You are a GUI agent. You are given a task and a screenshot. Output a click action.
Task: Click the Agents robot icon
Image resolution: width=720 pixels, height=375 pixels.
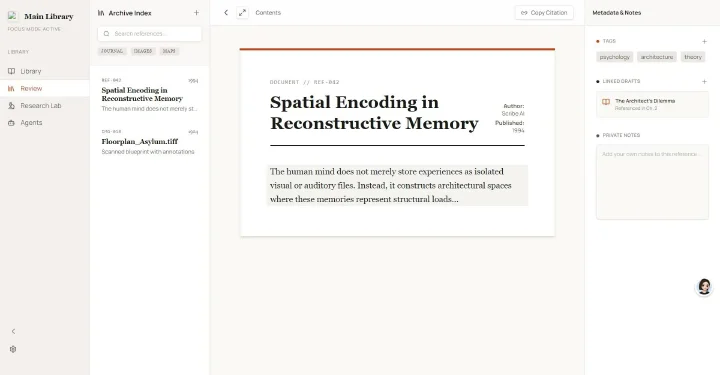tap(11, 123)
